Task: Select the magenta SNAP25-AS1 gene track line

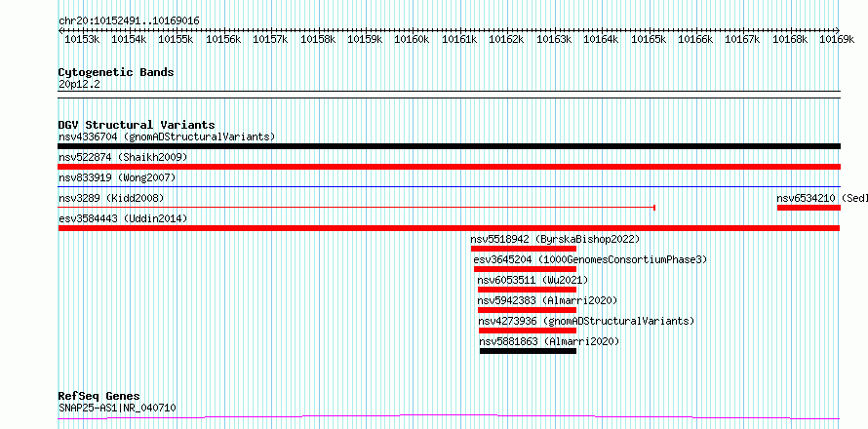Action: click(449, 417)
